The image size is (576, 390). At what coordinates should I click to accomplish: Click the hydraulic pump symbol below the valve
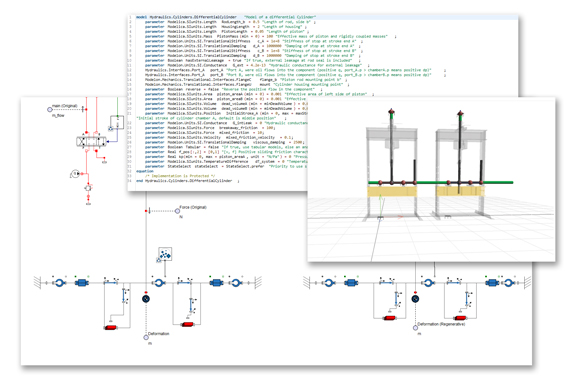pyautogui.click(x=88, y=188)
